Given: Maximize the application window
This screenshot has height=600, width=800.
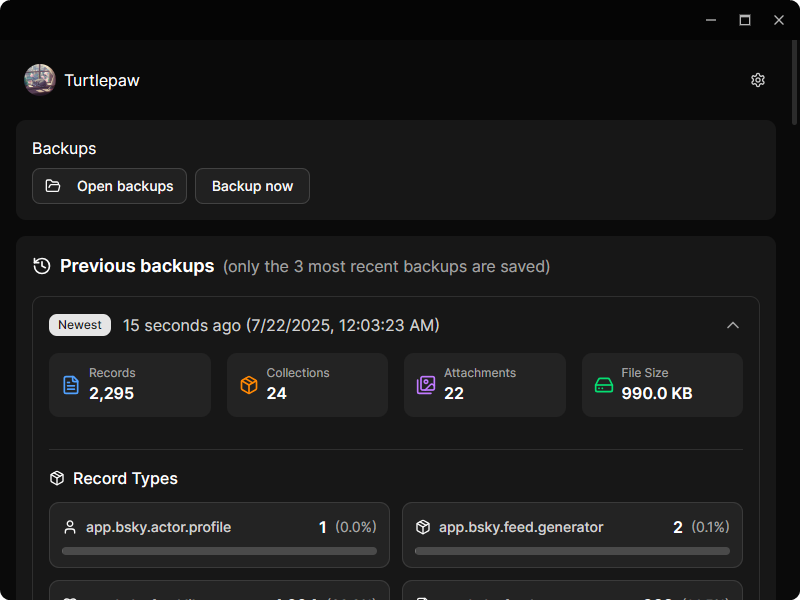Looking at the screenshot, I should (x=745, y=20).
